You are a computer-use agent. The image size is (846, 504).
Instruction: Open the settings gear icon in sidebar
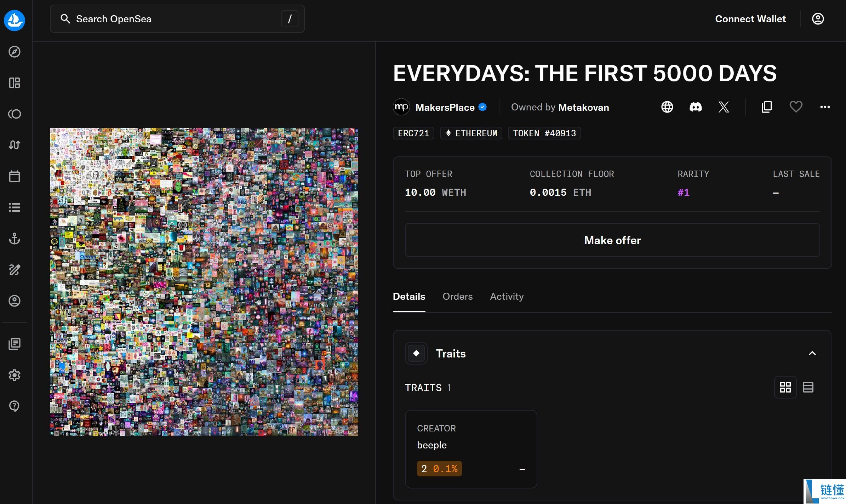pos(15,375)
